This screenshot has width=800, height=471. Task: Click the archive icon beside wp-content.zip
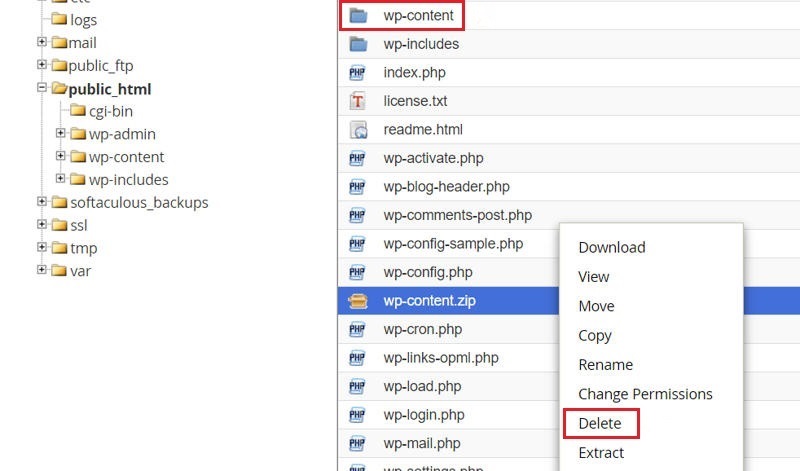[358, 301]
